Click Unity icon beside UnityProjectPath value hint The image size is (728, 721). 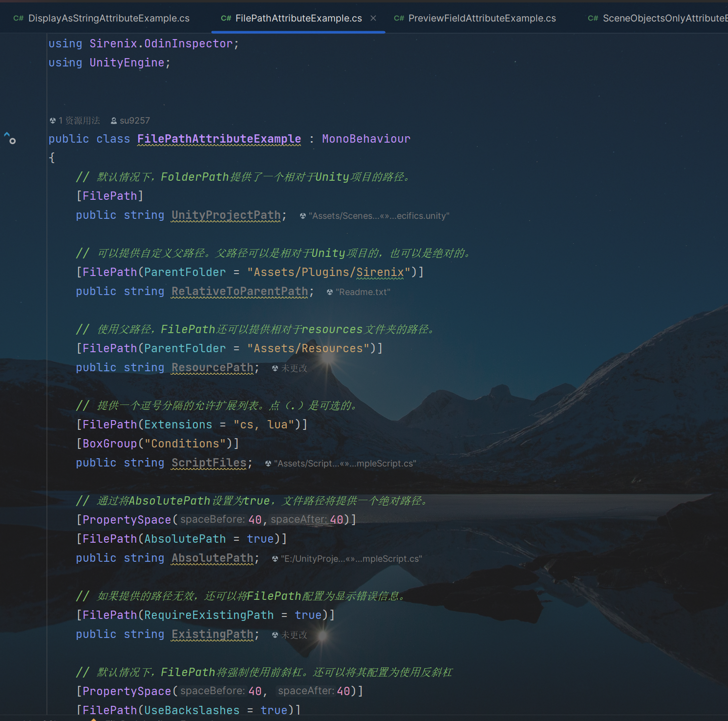coord(303,216)
